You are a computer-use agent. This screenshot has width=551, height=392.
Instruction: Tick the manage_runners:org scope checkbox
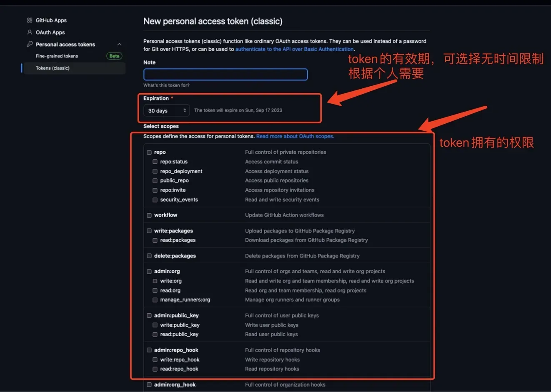pyautogui.click(x=155, y=300)
